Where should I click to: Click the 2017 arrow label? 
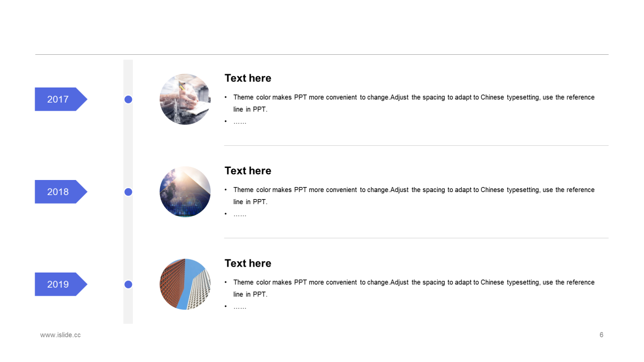point(59,99)
